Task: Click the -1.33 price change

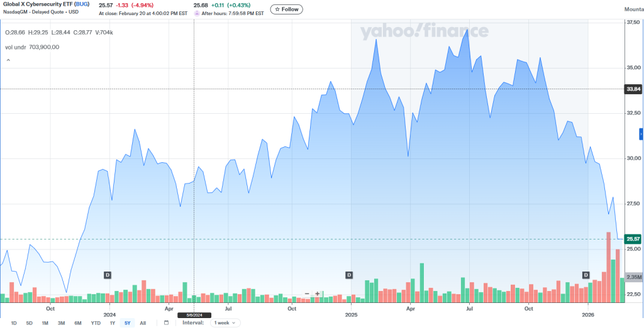Action: (x=121, y=5)
